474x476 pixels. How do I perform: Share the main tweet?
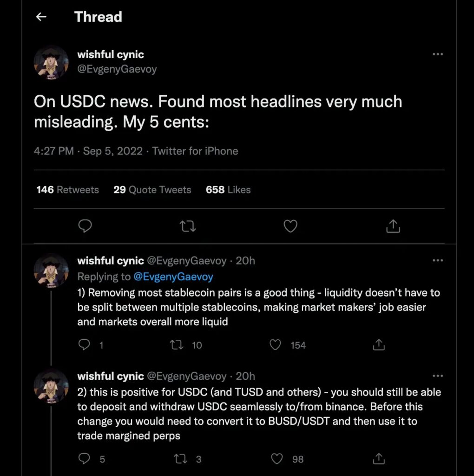point(393,226)
